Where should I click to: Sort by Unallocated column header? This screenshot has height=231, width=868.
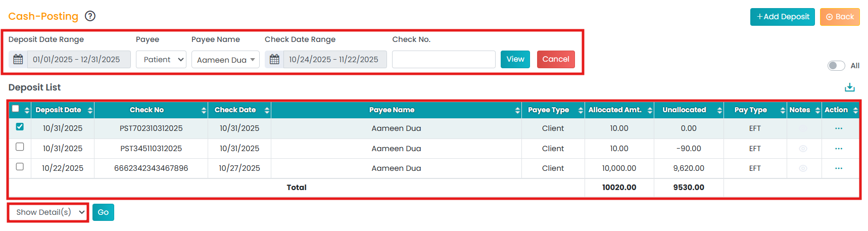tap(684, 110)
